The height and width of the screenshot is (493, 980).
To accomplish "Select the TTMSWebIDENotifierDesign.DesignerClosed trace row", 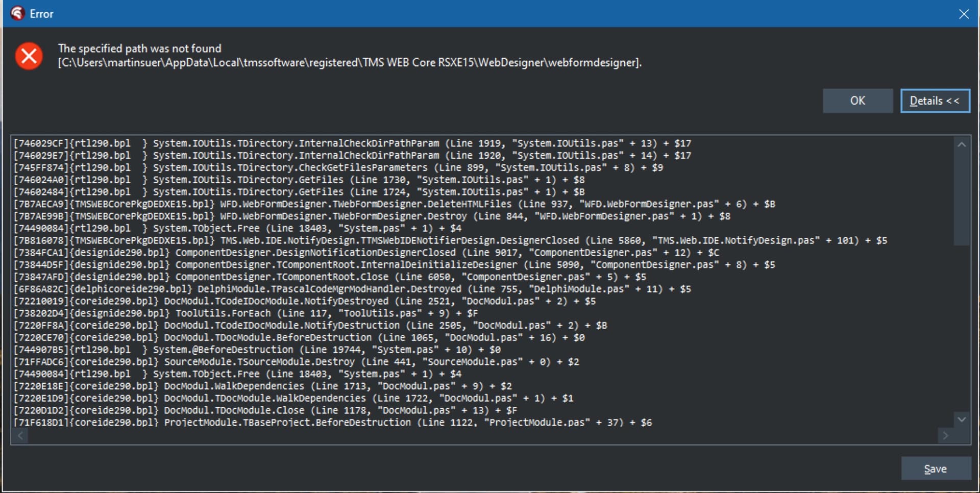I will coord(450,240).
